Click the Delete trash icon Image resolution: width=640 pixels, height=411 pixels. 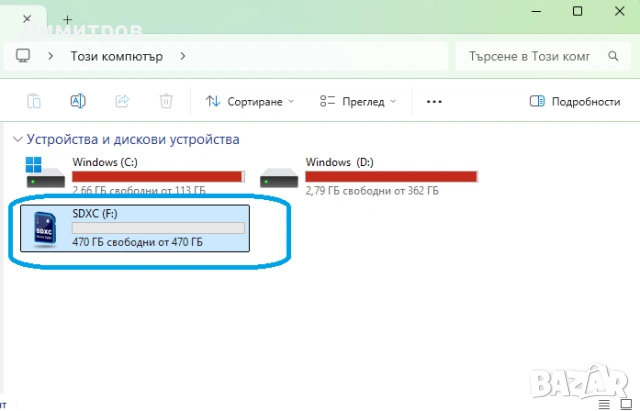[x=166, y=101]
